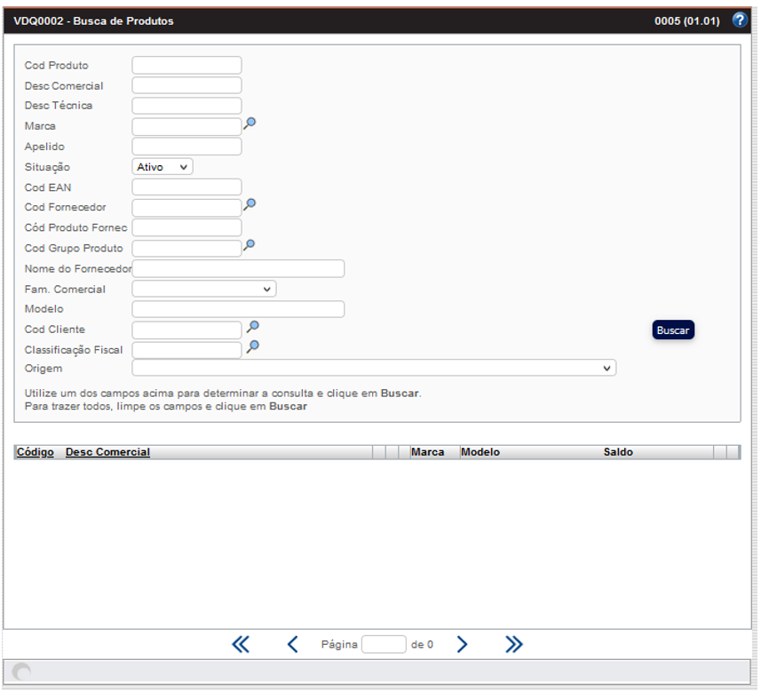Open the Marca lookup magnifier
The width and height of the screenshot is (761, 700).
(x=250, y=124)
